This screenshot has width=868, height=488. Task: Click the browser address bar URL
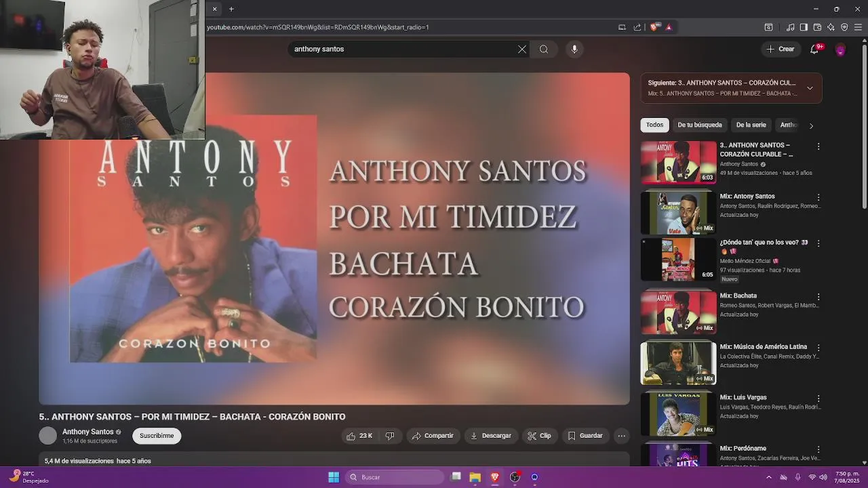pos(318,27)
